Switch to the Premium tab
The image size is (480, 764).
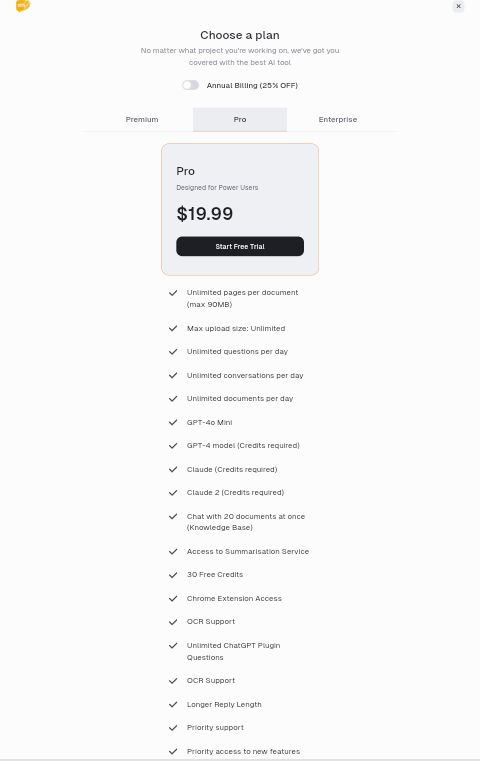(142, 119)
